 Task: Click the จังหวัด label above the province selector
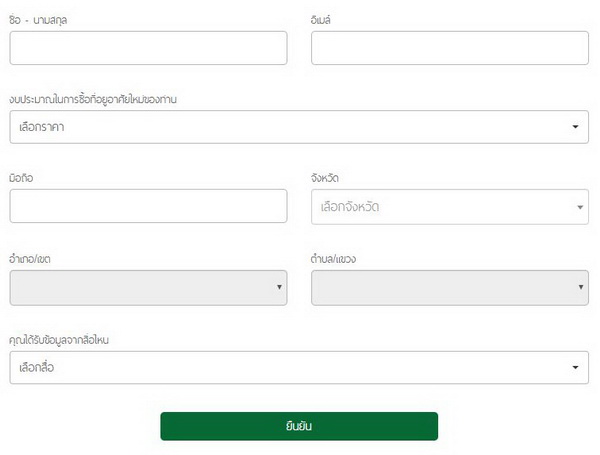325,178
